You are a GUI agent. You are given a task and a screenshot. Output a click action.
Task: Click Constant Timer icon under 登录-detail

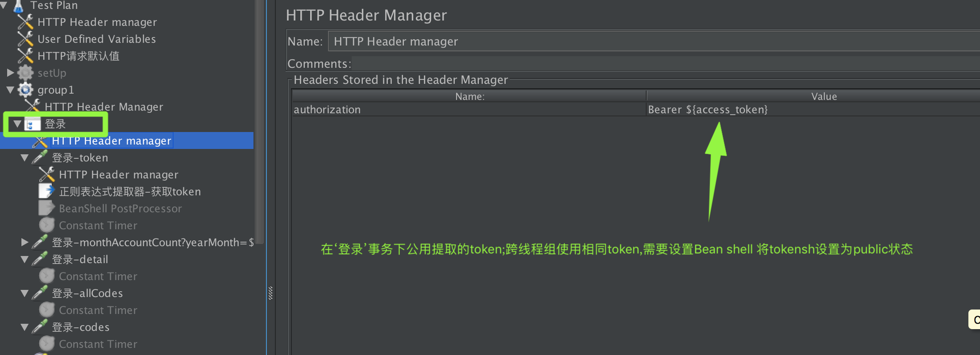click(x=47, y=276)
